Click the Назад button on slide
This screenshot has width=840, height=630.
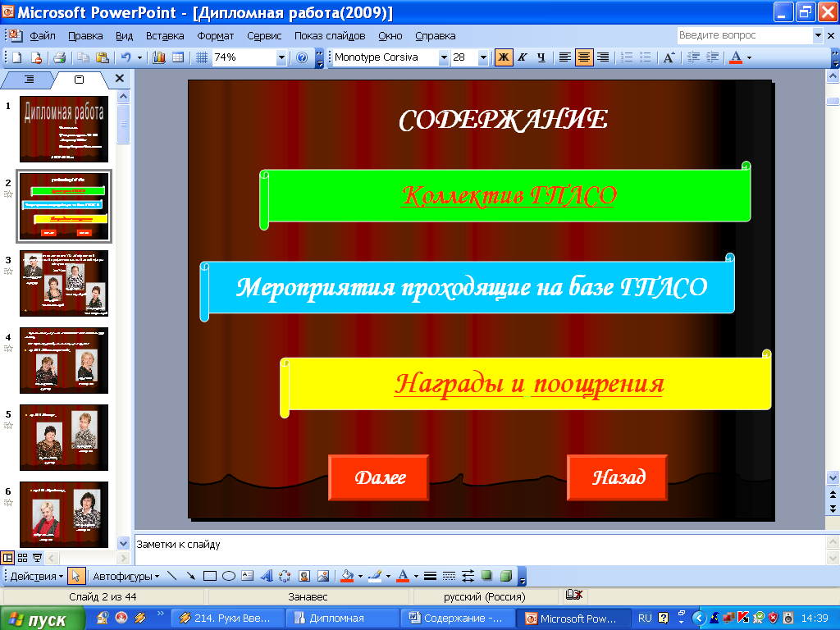pos(619,477)
